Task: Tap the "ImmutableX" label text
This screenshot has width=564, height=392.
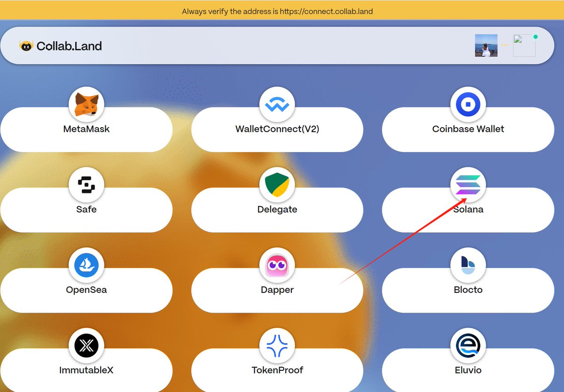Action: pyautogui.click(x=86, y=370)
